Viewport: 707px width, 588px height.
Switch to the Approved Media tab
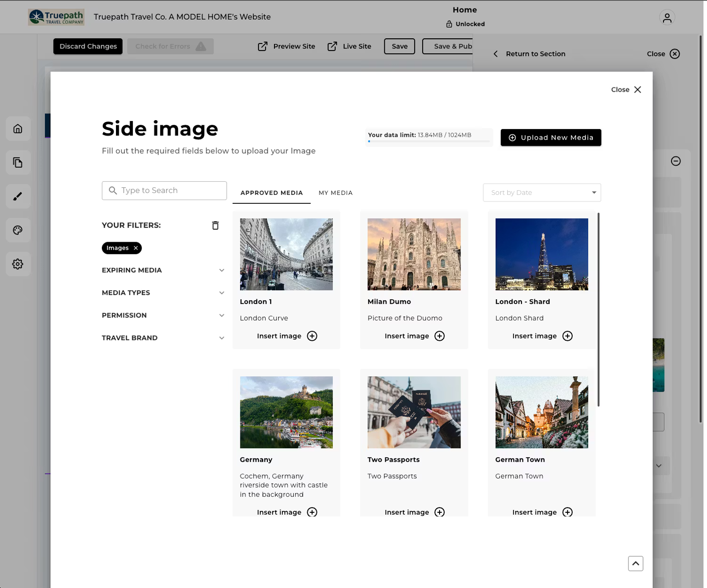(272, 193)
